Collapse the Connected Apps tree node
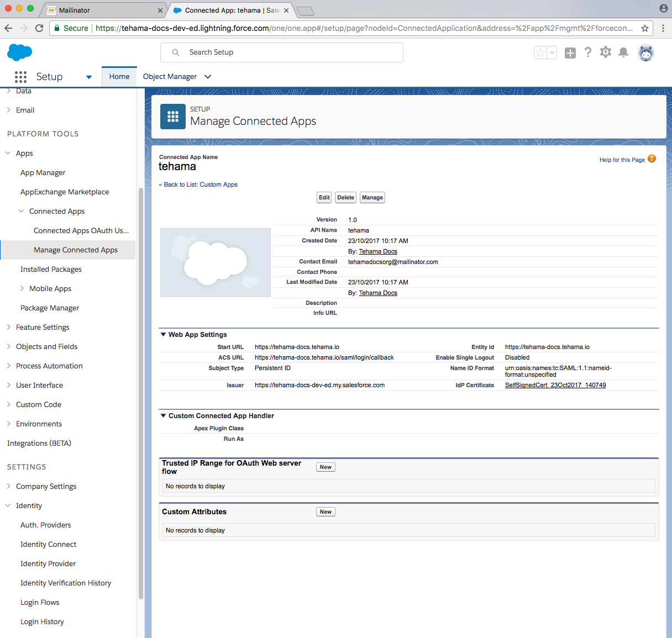Image resolution: width=672 pixels, height=638 pixels. point(21,212)
